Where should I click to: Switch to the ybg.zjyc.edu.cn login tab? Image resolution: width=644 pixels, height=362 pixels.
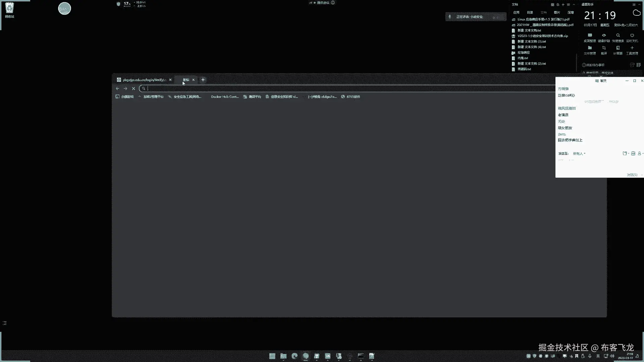pos(144,80)
